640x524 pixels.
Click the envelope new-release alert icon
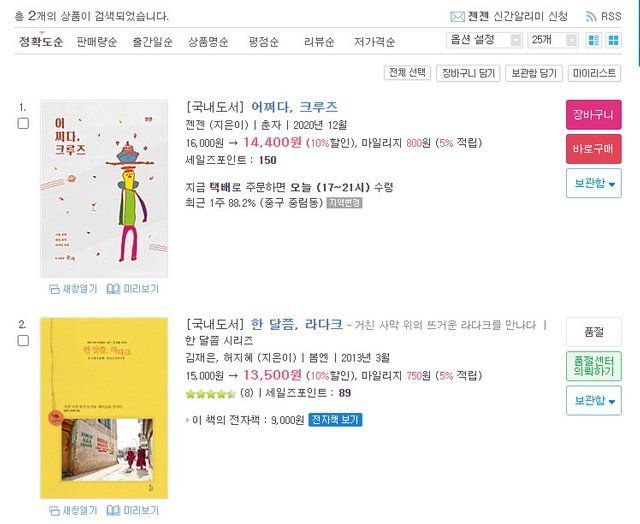457,17
